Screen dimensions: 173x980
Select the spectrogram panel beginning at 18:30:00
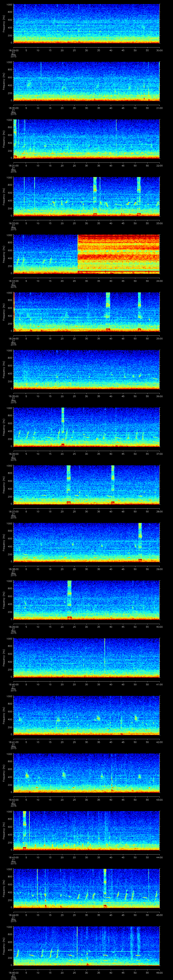[87, 81]
